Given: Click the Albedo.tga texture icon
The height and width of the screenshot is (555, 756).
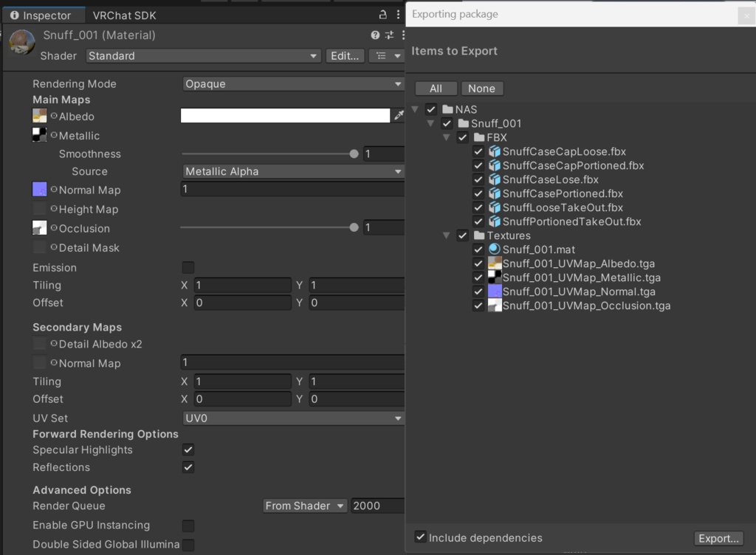Looking at the screenshot, I should point(495,263).
